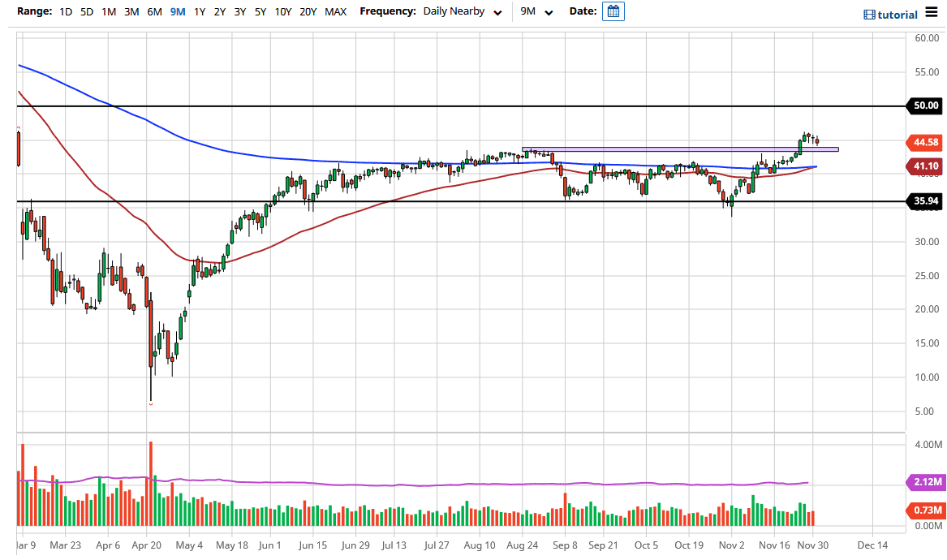Image resolution: width=947 pixels, height=560 pixels.
Task: Open the hamburger menu
Action: click(933, 13)
